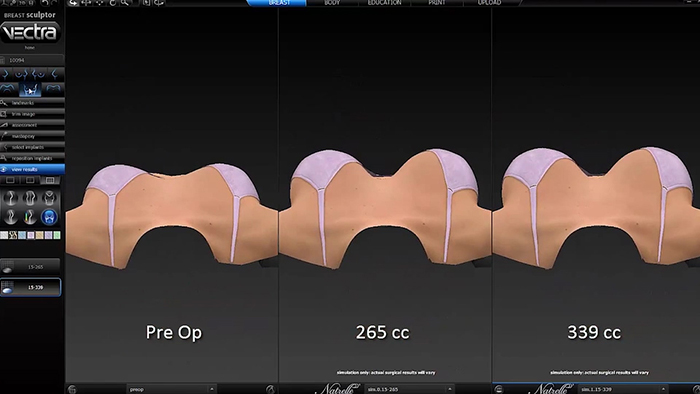Select the frontal view icon right of highlighted

click(53, 88)
